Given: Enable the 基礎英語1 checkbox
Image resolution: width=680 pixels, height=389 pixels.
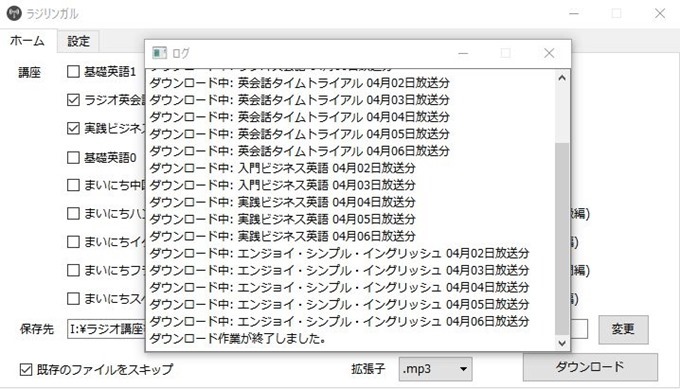Looking at the screenshot, I should pos(73,72).
